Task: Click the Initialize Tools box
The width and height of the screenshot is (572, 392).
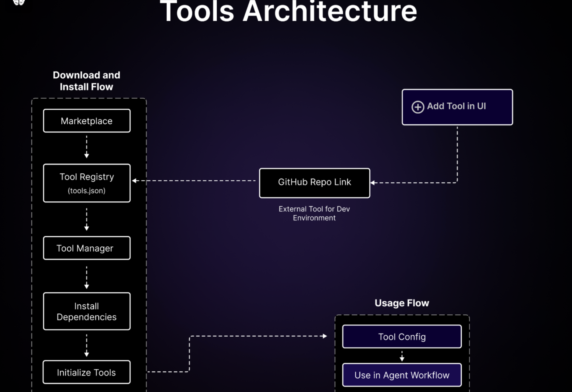Action: [x=87, y=372]
